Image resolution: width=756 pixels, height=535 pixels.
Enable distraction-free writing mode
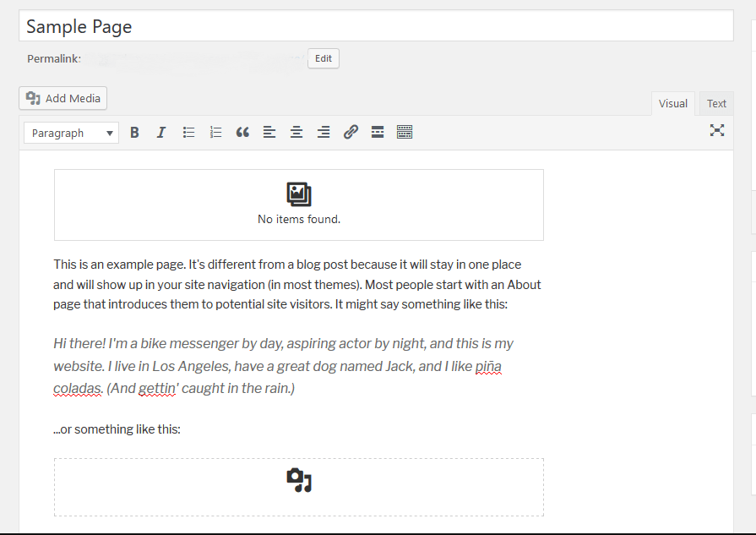click(717, 130)
